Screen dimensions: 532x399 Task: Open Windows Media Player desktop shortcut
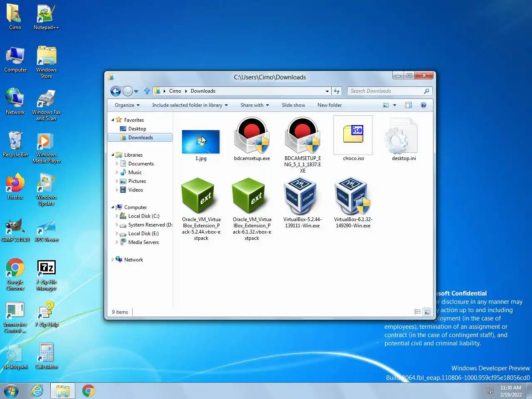click(46, 147)
